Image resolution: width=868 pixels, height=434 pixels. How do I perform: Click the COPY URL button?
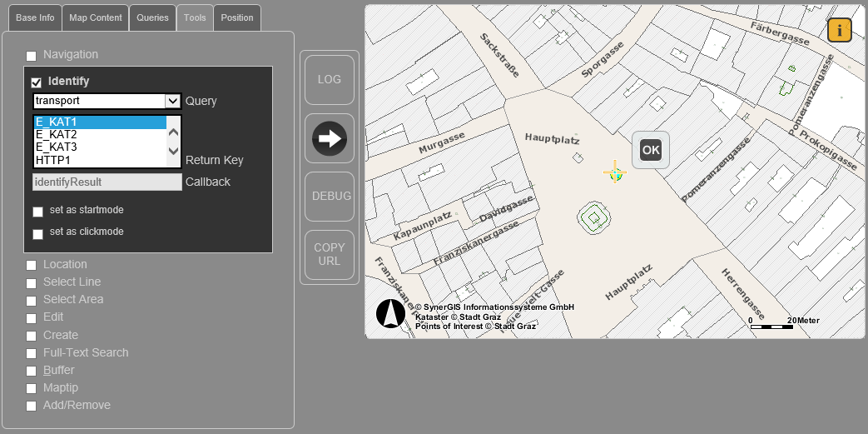[x=330, y=254]
